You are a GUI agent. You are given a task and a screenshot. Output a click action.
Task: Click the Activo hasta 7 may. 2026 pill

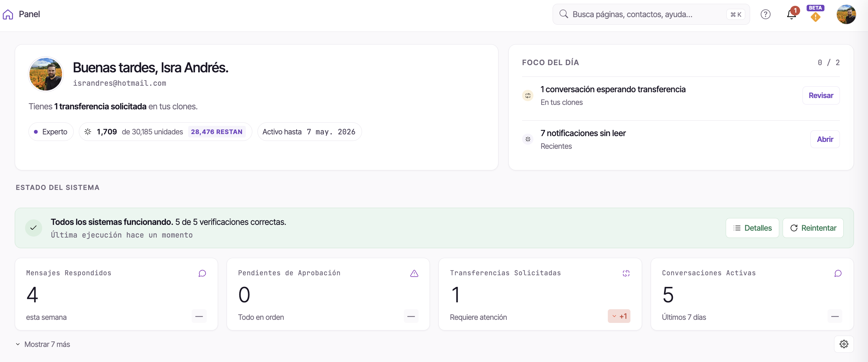pos(310,132)
